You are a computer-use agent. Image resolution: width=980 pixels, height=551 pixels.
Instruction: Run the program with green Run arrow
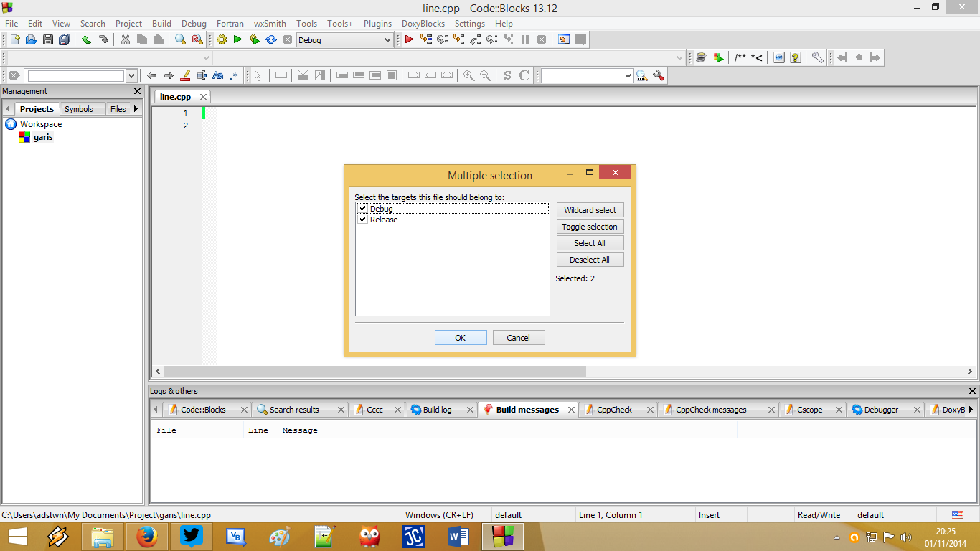pos(237,39)
